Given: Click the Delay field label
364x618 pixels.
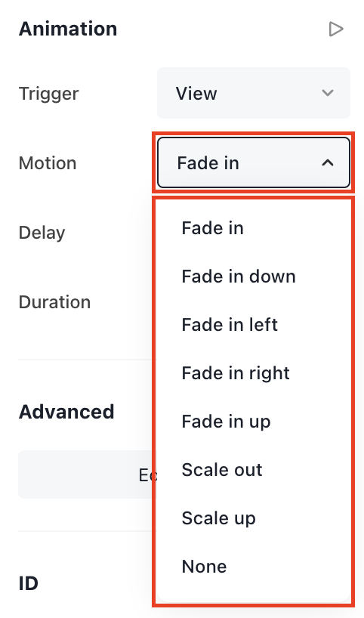Looking at the screenshot, I should pos(42,233).
